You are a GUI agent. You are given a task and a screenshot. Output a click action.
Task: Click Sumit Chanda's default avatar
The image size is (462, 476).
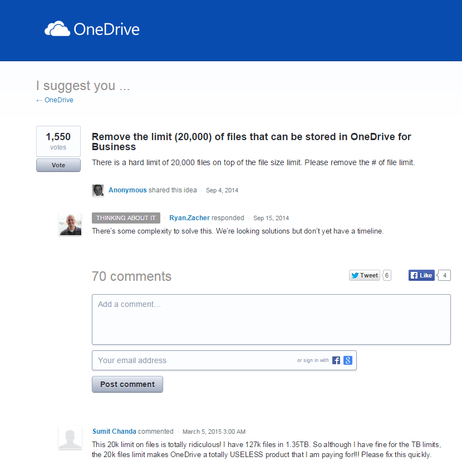point(70,438)
